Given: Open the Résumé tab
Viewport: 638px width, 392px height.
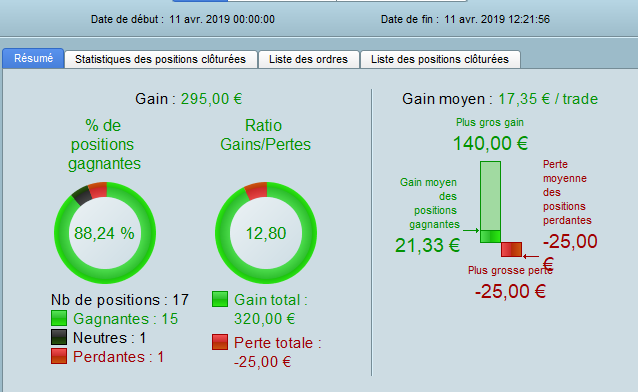Looking at the screenshot, I should coord(33,59).
